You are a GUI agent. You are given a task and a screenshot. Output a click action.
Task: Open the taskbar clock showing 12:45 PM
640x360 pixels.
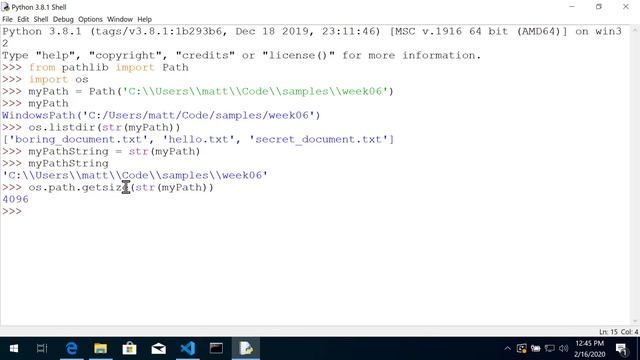point(590,349)
